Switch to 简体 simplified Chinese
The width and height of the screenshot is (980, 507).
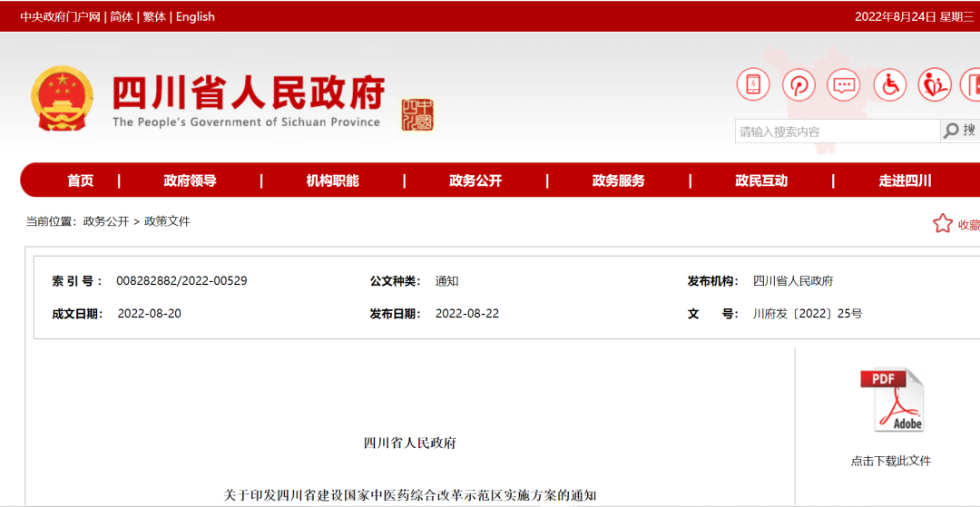(x=122, y=17)
